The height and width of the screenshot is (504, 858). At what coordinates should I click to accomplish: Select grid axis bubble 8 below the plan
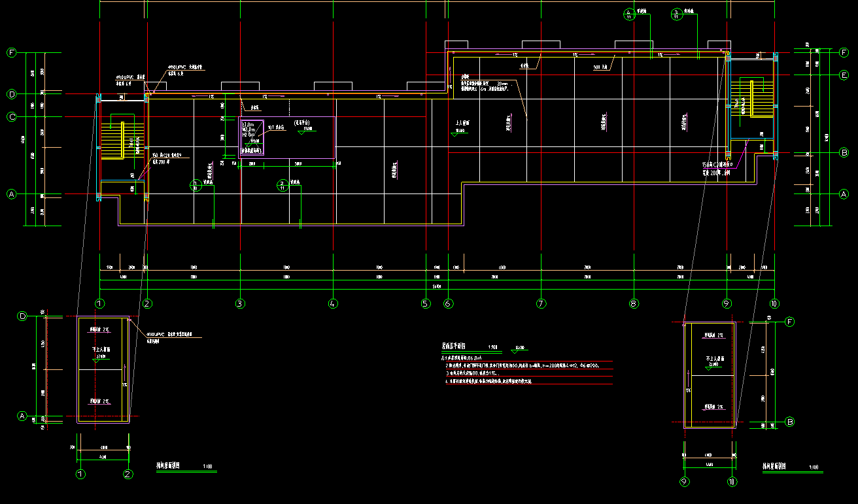coord(633,303)
